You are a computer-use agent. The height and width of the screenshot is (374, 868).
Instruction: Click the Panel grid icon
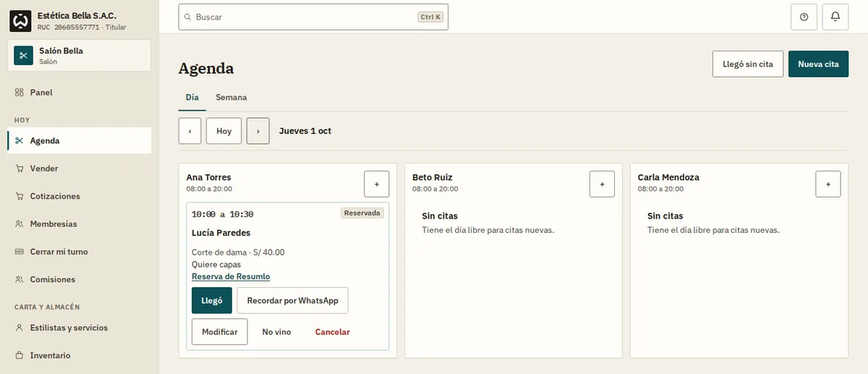[20, 93]
